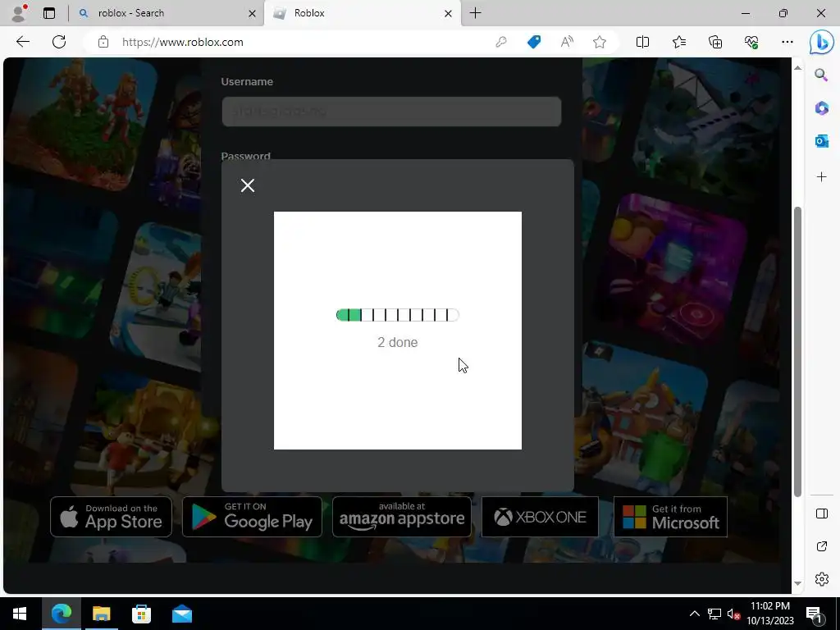Image resolution: width=840 pixels, height=630 pixels.
Task: Open the network status tray icon
Action: tap(714, 614)
